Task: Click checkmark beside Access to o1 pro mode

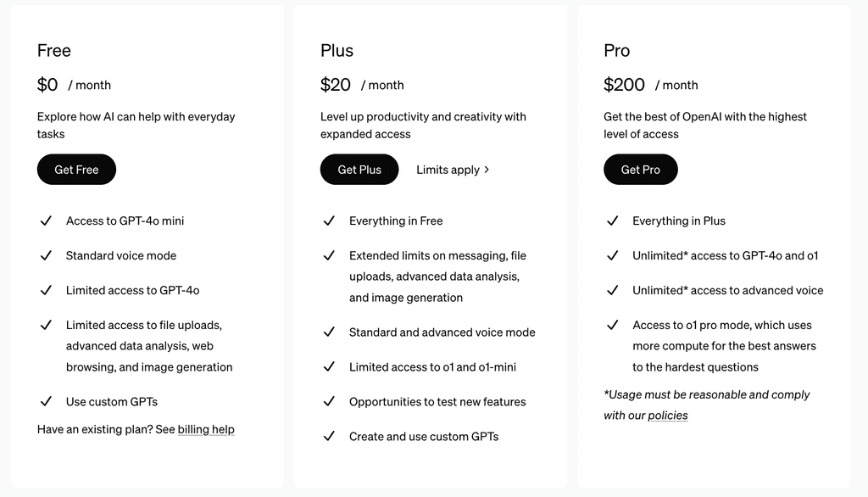Action: pos(613,325)
